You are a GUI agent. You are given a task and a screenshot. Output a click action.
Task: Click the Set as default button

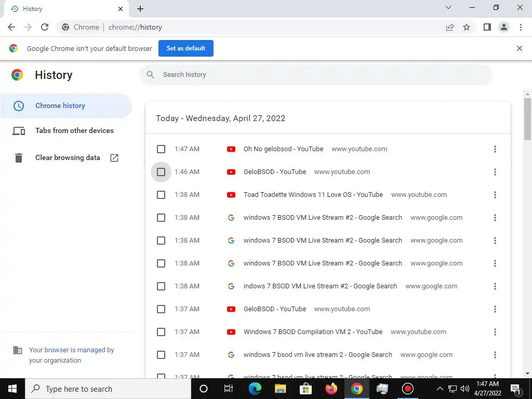coord(186,48)
